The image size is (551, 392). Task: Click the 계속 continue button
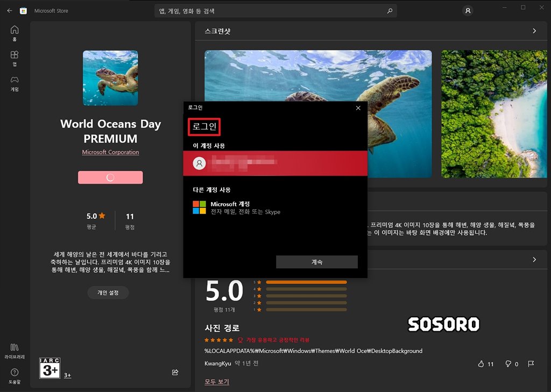click(316, 262)
